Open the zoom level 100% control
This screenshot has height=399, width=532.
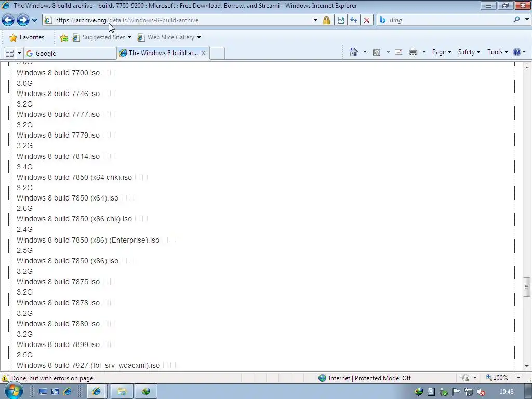(502, 377)
